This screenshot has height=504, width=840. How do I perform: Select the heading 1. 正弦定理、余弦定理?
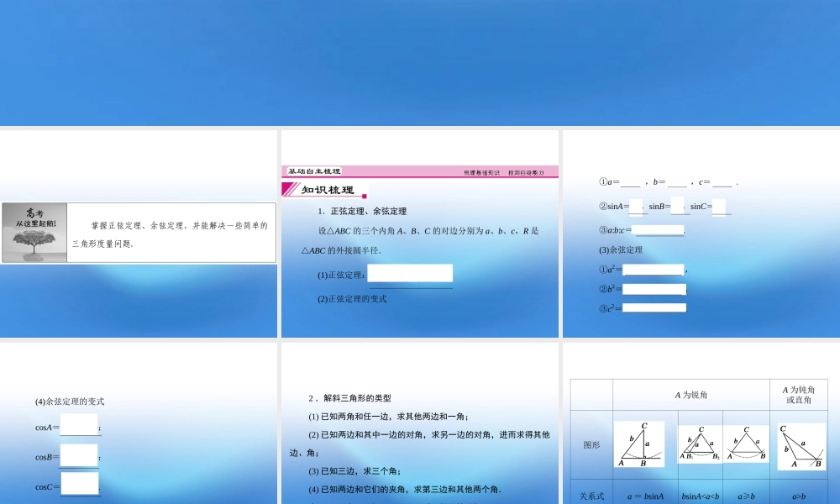tap(362, 211)
